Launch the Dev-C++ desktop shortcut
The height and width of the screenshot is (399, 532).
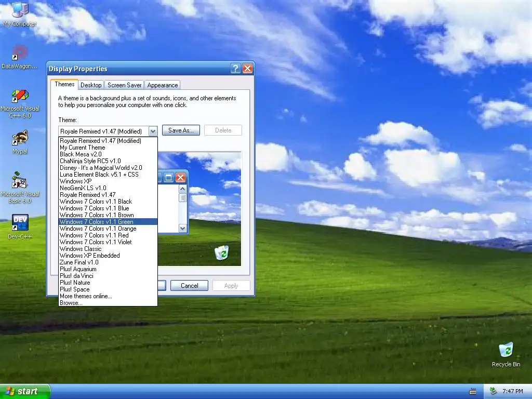click(20, 227)
